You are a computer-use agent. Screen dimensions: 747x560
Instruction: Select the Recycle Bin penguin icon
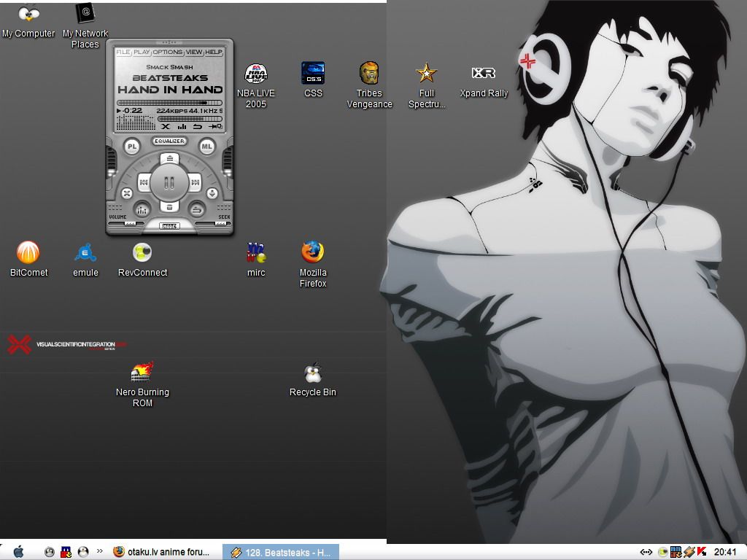click(x=312, y=379)
